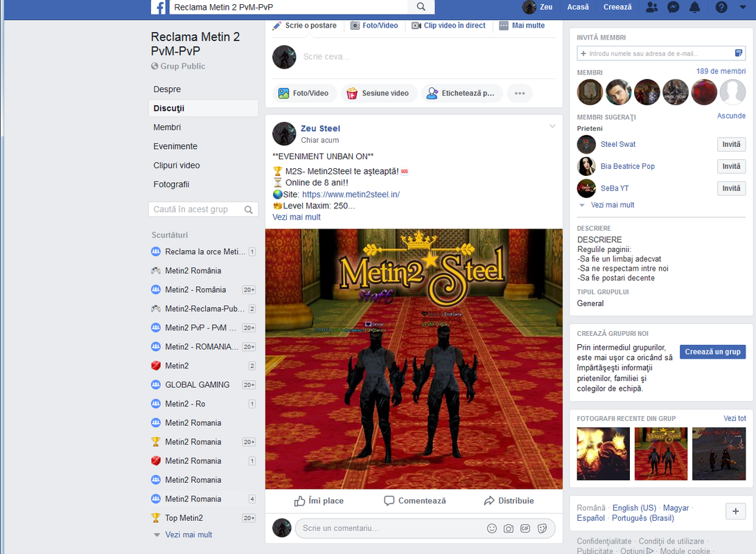Viewport: 756px width, 554px height.
Task: Invite Bia Beatrice Pop to the group
Action: point(731,167)
